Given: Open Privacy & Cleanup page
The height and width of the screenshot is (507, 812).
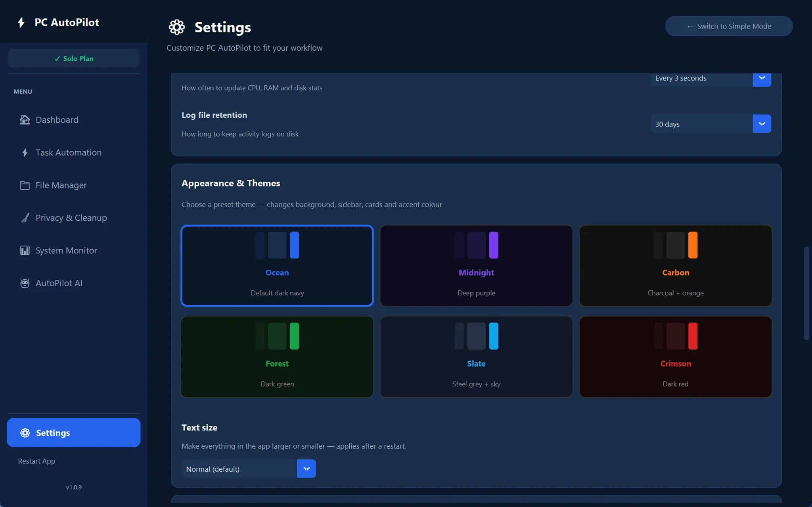Looking at the screenshot, I should click(74, 218).
